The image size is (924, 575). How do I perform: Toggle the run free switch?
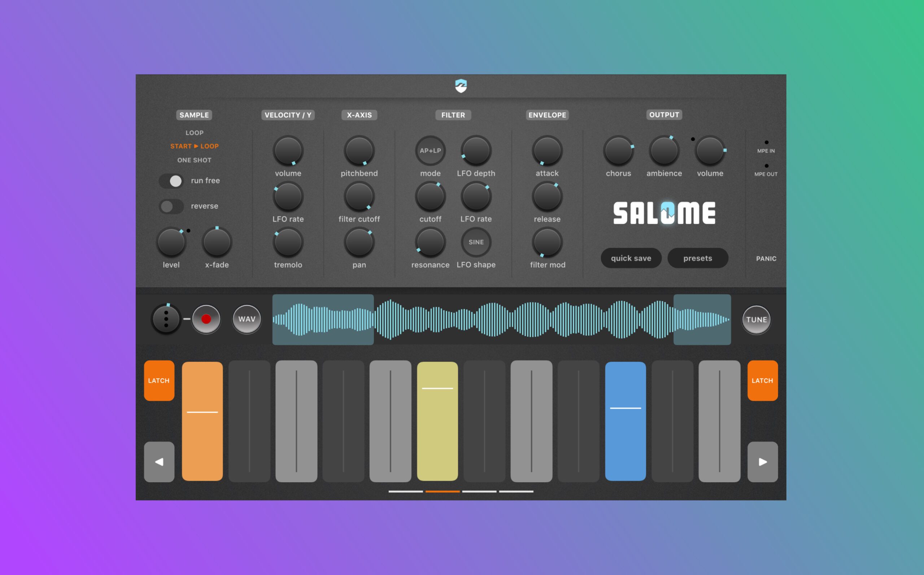pyautogui.click(x=171, y=181)
